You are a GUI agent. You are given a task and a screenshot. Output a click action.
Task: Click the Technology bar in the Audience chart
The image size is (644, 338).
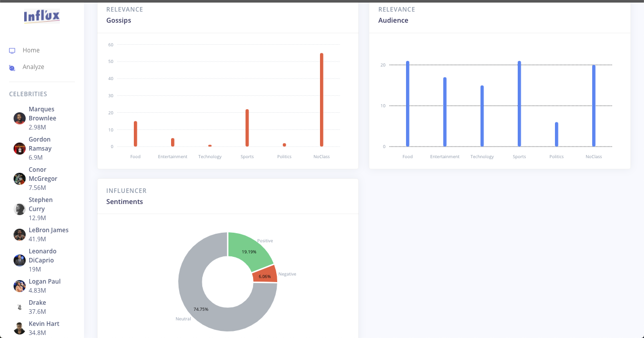482,116
